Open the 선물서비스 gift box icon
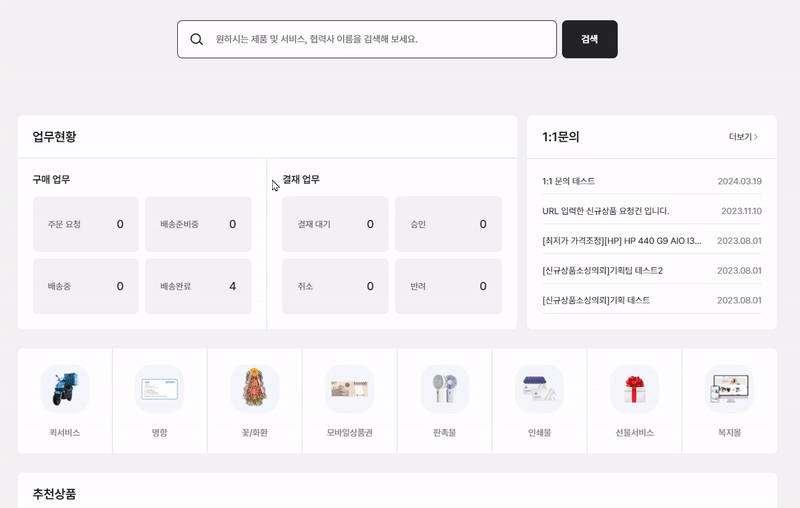800x508 pixels. (x=634, y=389)
